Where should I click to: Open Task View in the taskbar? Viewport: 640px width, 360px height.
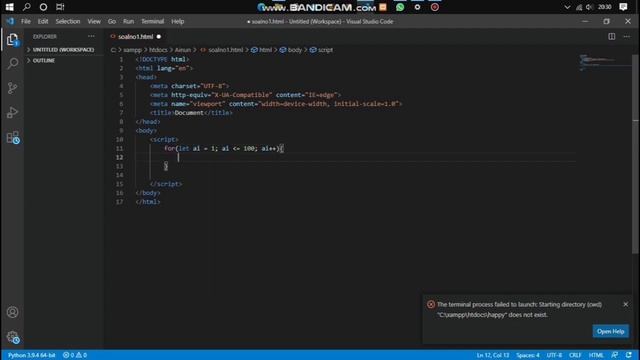pyautogui.click(x=60, y=7)
